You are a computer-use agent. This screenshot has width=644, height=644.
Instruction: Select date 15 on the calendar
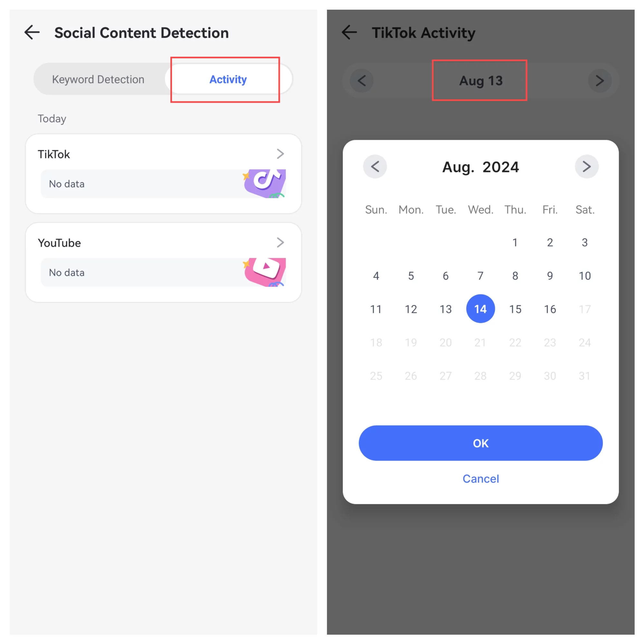pyautogui.click(x=515, y=308)
